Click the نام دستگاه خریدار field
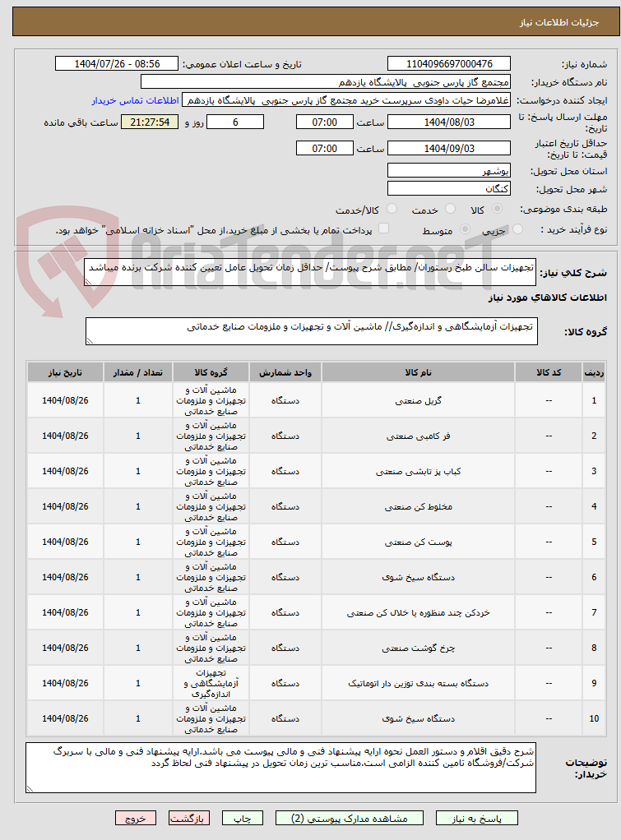Viewport: 621px width, 840px height. point(326,82)
